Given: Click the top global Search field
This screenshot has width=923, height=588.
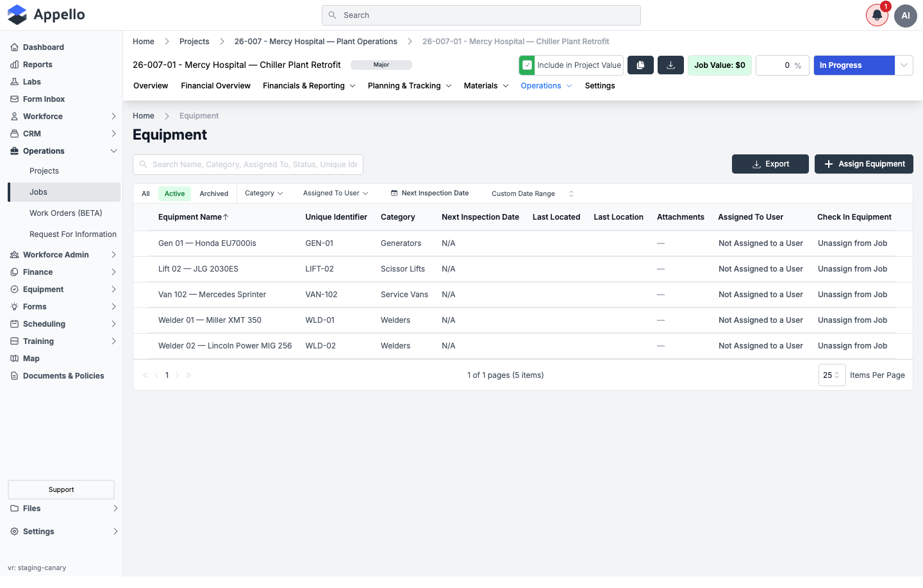Looking at the screenshot, I should 481,15.
